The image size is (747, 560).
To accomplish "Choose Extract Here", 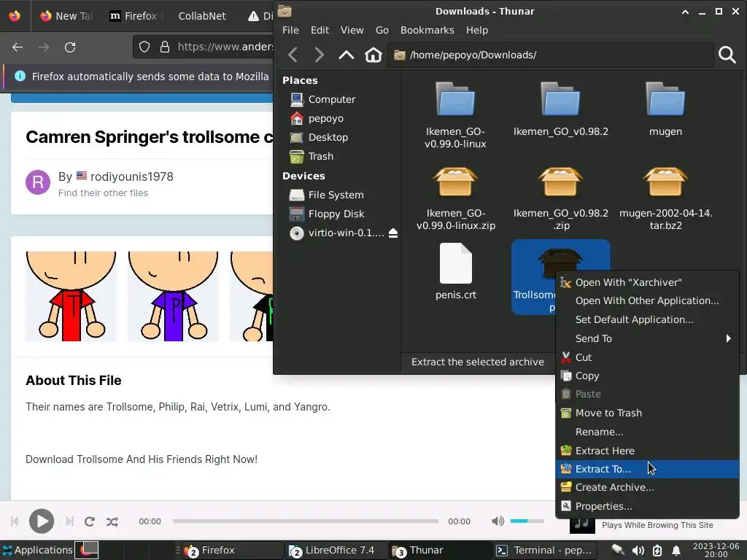I will click(x=648, y=451).
